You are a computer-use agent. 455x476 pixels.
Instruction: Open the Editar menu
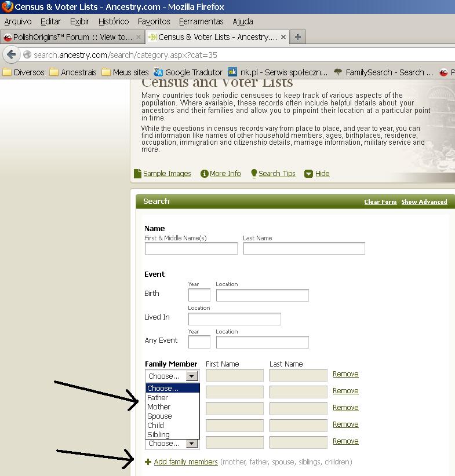click(51, 21)
